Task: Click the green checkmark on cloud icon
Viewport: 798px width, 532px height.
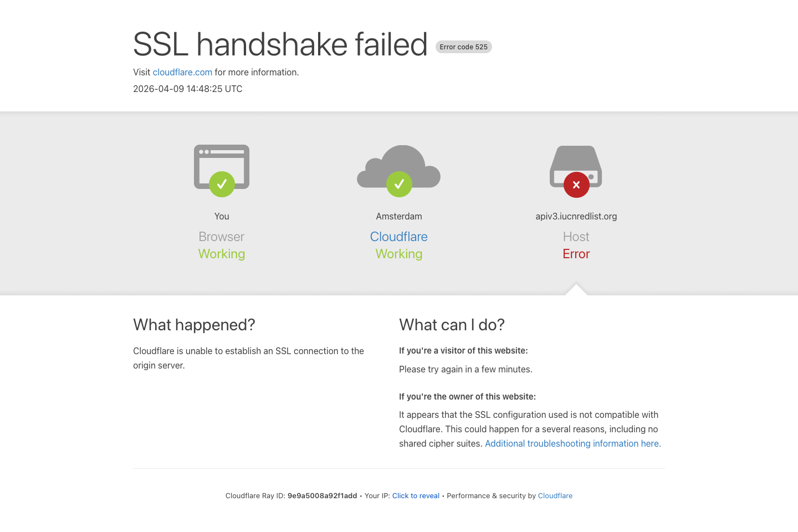Action: pos(399,184)
